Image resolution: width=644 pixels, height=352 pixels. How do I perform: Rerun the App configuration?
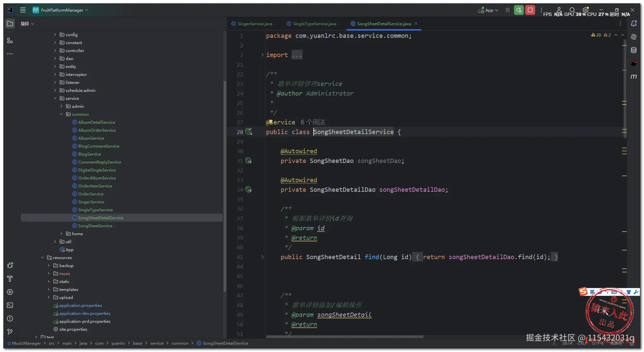(519, 10)
